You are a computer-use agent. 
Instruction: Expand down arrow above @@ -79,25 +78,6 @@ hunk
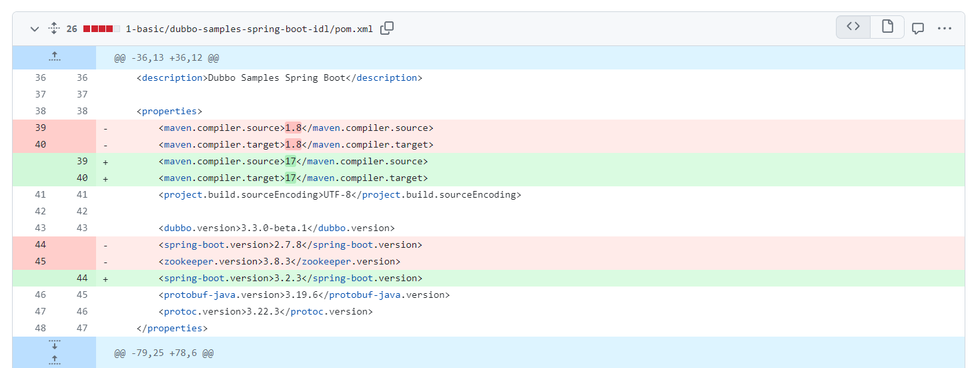click(x=54, y=345)
